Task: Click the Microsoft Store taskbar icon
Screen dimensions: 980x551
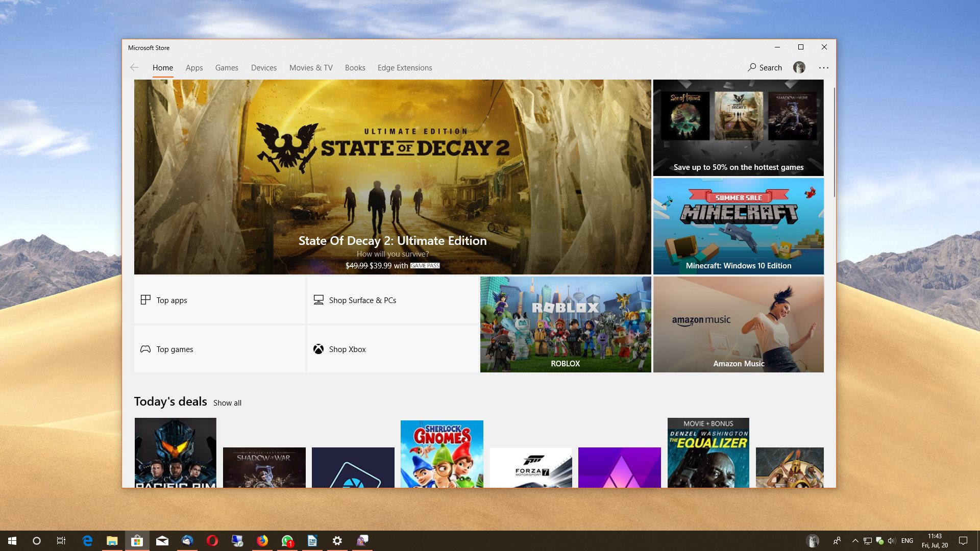Action: pyautogui.click(x=137, y=541)
